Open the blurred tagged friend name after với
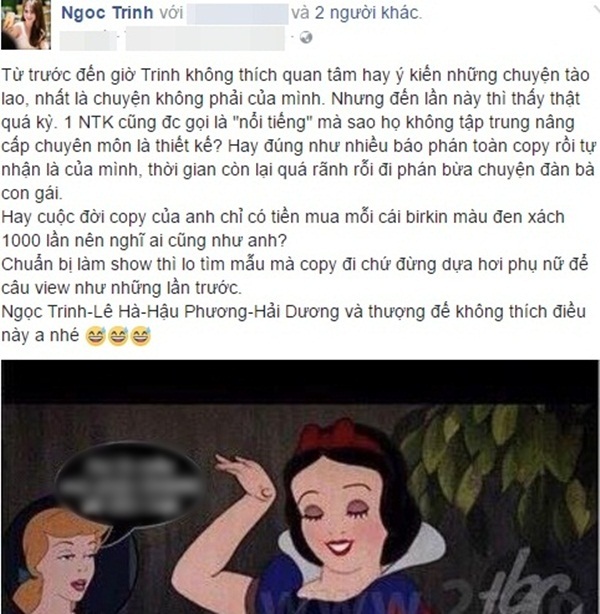This screenshot has height=614, width=600. point(237,13)
